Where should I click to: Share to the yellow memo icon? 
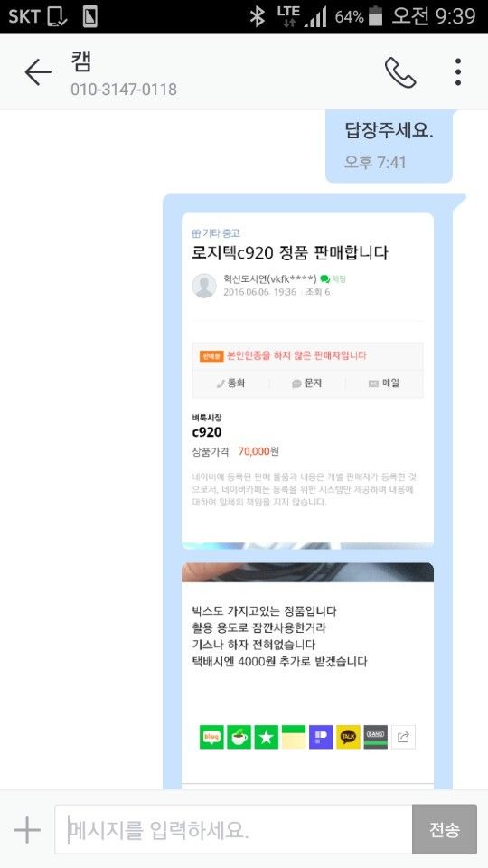[293, 737]
